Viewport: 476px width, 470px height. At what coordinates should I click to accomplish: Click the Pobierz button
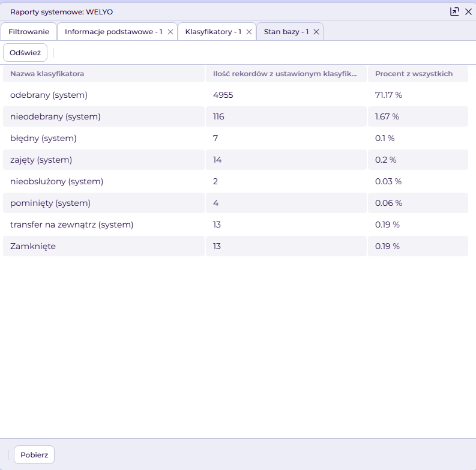[x=34, y=454]
